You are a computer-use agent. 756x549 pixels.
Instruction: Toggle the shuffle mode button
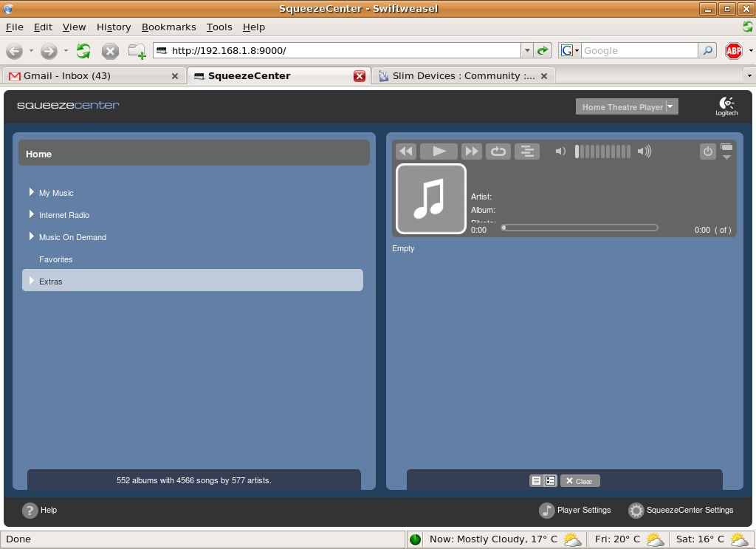point(526,151)
